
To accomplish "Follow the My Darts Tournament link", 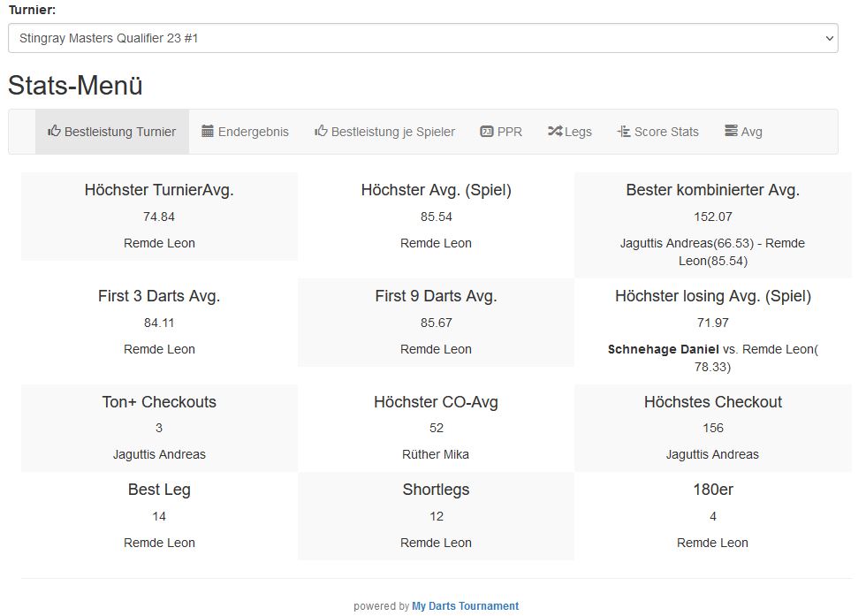I will click(465, 606).
